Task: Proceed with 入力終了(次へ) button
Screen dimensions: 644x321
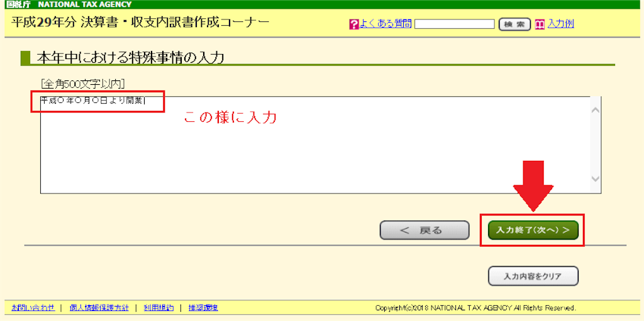Action: pos(533,231)
